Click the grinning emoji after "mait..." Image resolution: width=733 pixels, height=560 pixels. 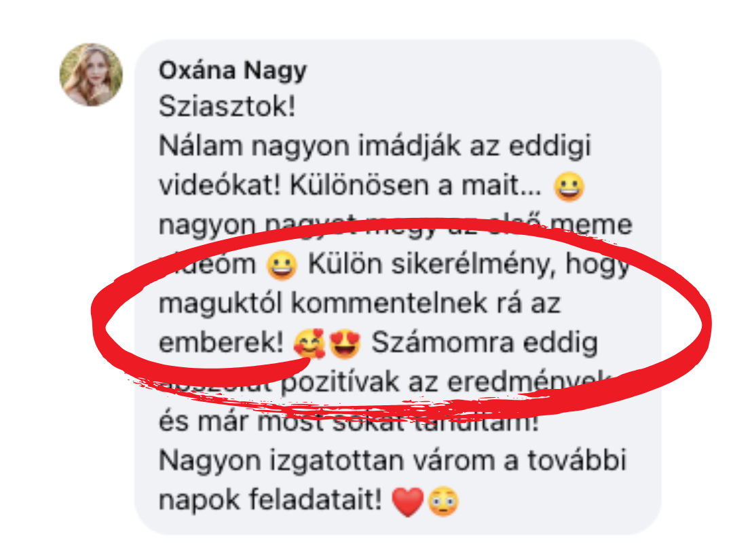[569, 187]
